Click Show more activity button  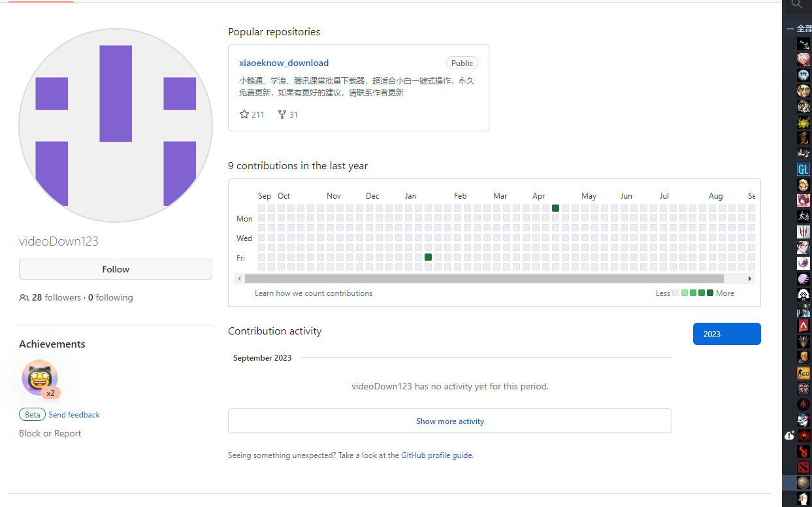coord(449,421)
